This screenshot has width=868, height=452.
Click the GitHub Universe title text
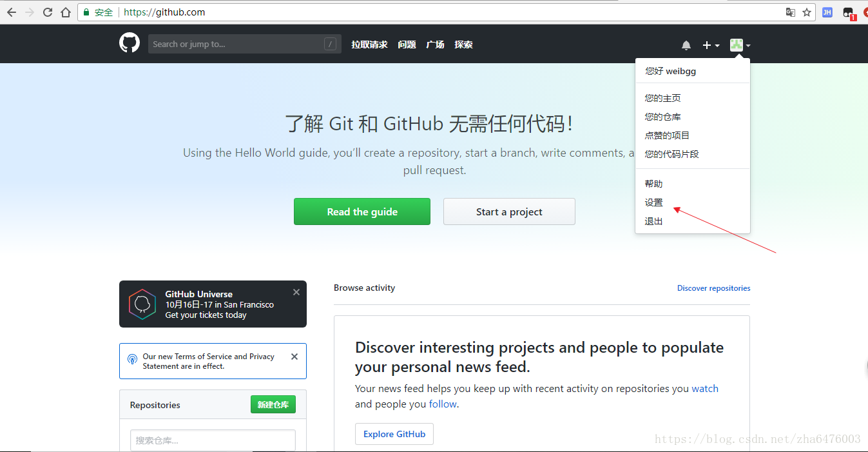tap(199, 294)
